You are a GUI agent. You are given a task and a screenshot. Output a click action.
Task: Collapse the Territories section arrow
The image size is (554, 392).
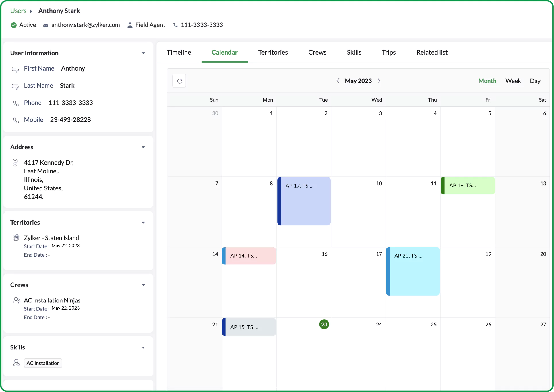[x=143, y=223]
